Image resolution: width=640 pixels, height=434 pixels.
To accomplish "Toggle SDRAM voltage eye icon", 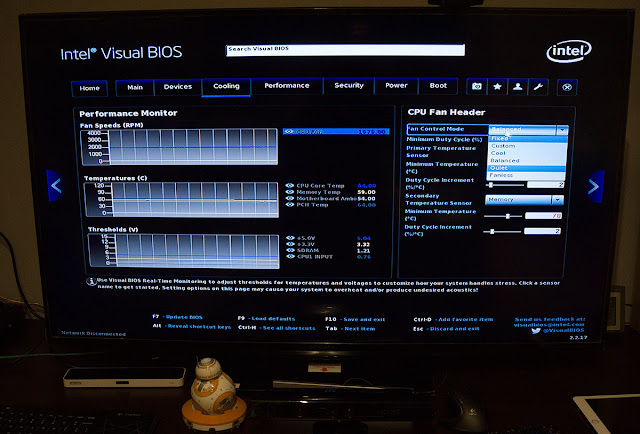I will click(291, 250).
